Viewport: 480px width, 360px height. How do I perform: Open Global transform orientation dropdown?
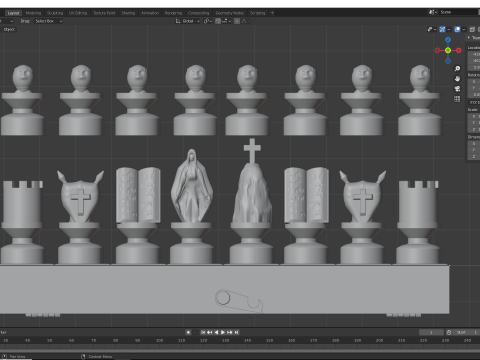click(188, 21)
